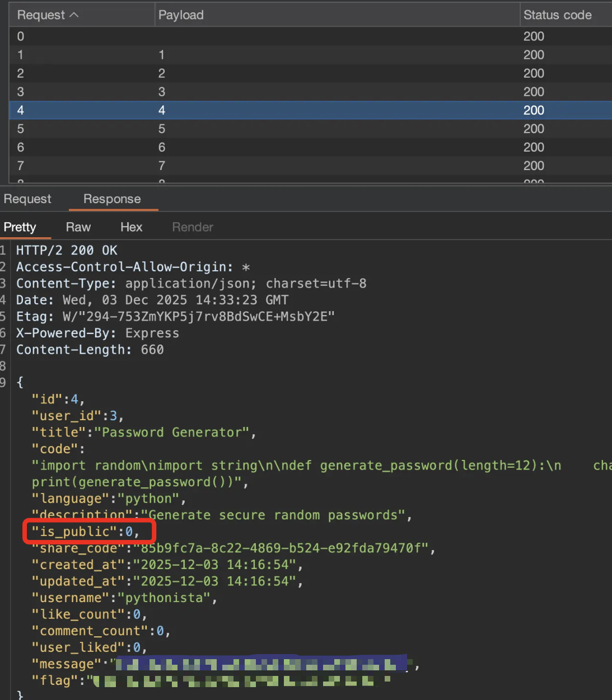Open the Hex view tab
Viewport: 612px width, 700px height.
pyautogui.click(x=132, y=227)
